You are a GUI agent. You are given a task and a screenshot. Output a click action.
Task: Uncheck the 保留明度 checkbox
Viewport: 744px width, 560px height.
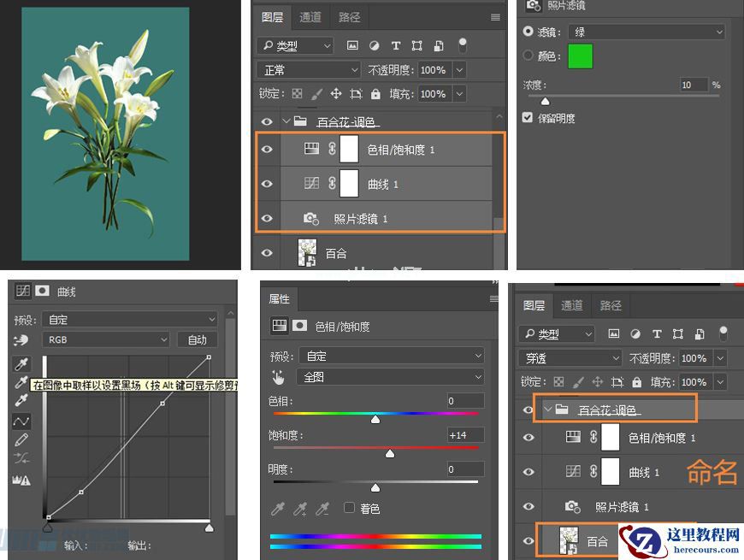coord(528,117)
